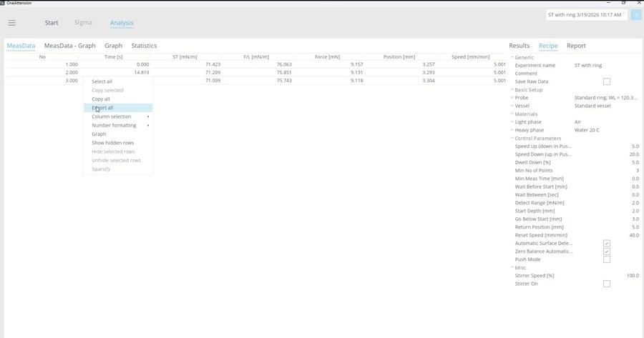The width and height of the screenshot is (644, 338).
Task: Click Export all in context menu
Action: (118, 107)
